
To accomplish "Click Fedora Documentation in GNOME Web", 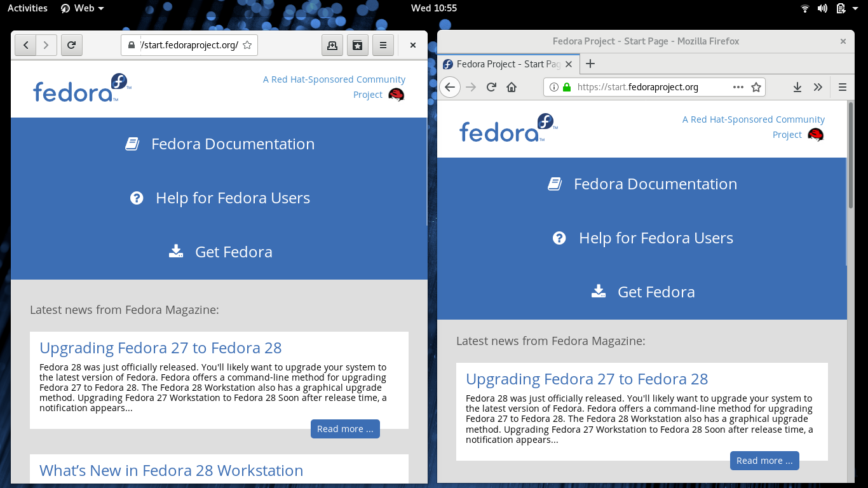I will [x=219, y=144].
